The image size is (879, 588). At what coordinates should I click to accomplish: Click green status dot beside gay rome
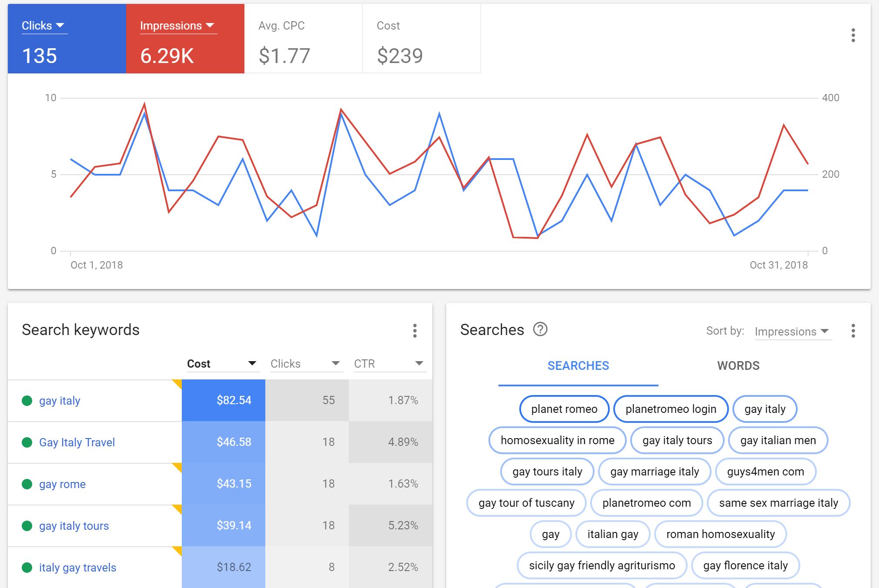click(x=27, y=484)
